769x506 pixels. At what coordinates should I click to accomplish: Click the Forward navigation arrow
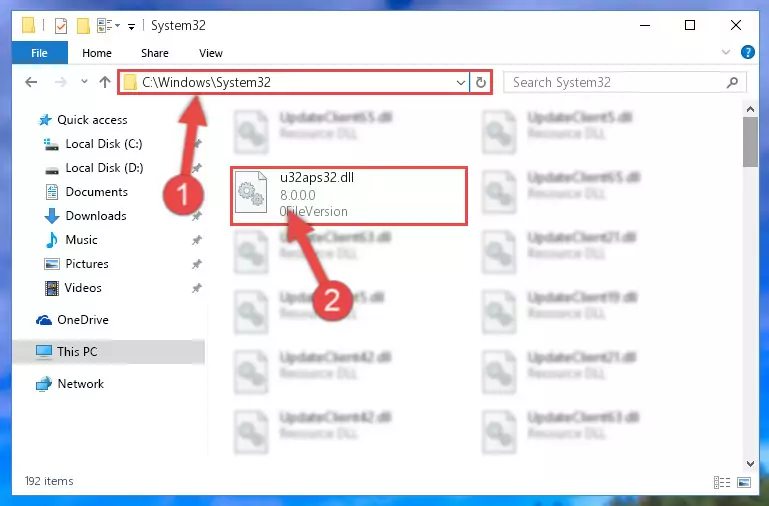click(x=60, y=82)
